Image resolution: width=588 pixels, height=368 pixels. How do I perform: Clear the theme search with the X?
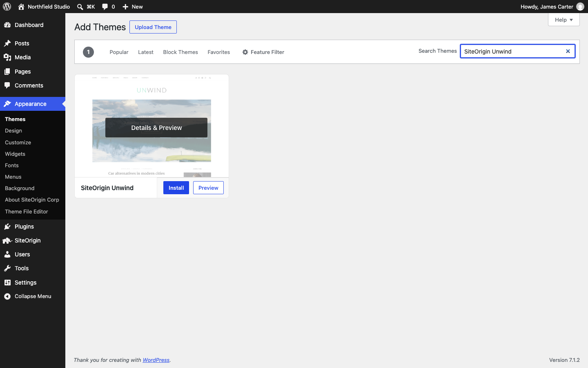click(x=568, y=51)
